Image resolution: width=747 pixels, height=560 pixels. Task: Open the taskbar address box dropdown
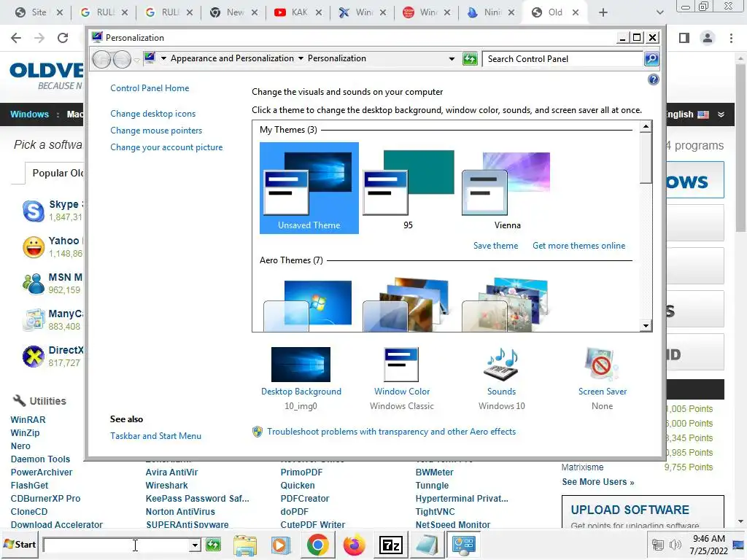(x=194, y=545)
